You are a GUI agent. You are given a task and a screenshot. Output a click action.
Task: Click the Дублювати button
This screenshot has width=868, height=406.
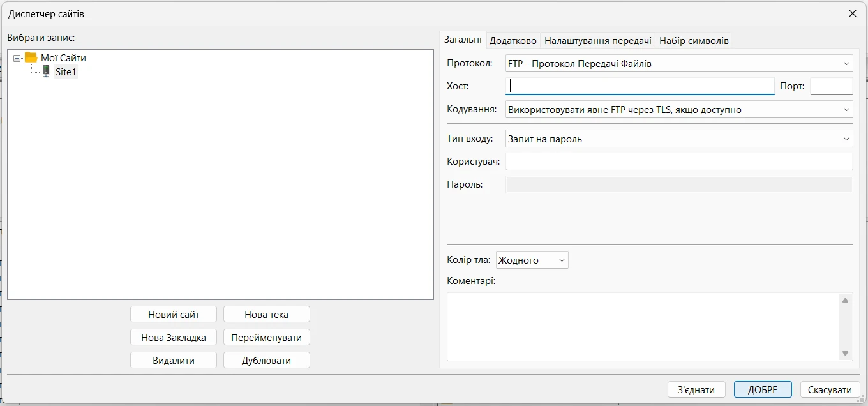point(267,361)
